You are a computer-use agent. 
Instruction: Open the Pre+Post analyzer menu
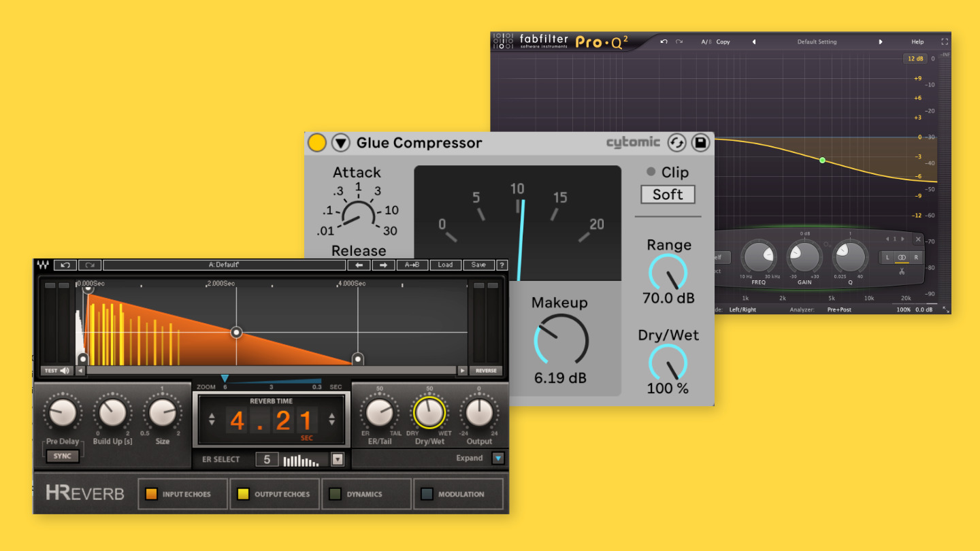[839, 310]
